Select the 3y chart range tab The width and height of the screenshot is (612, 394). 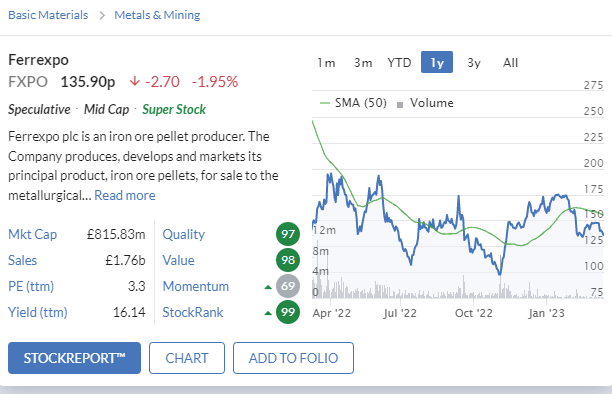(x=474, y=62)
